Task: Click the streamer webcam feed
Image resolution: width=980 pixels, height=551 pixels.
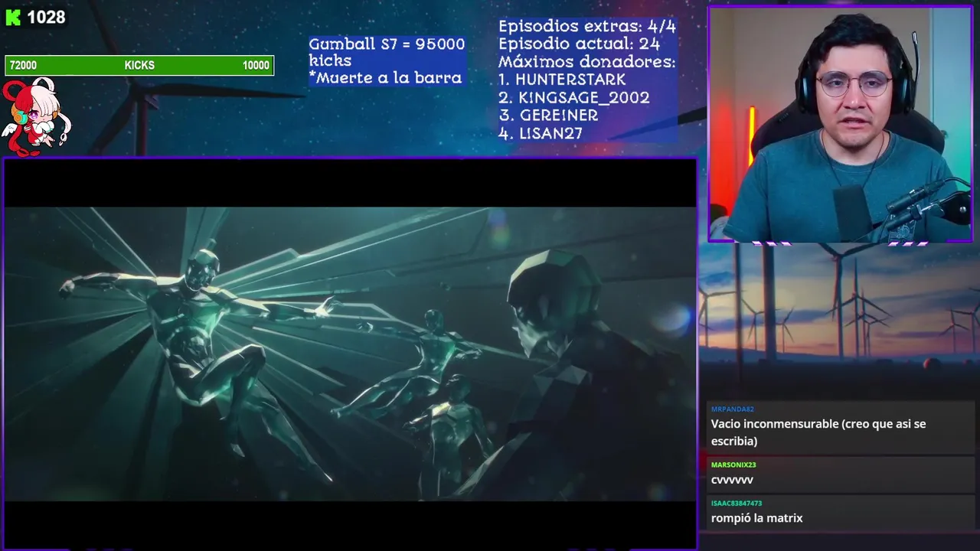Action: coord(840,125)
